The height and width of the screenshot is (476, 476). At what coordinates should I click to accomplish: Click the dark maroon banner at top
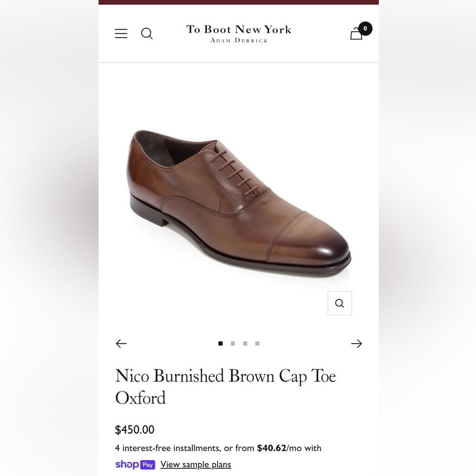pyautogui.click(x=238, y=2)
